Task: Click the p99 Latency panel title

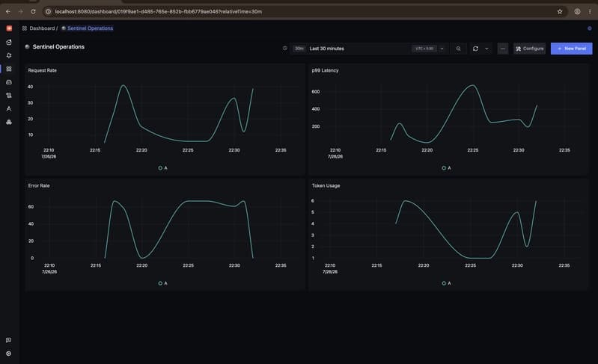Action: [x=325, y=70]
